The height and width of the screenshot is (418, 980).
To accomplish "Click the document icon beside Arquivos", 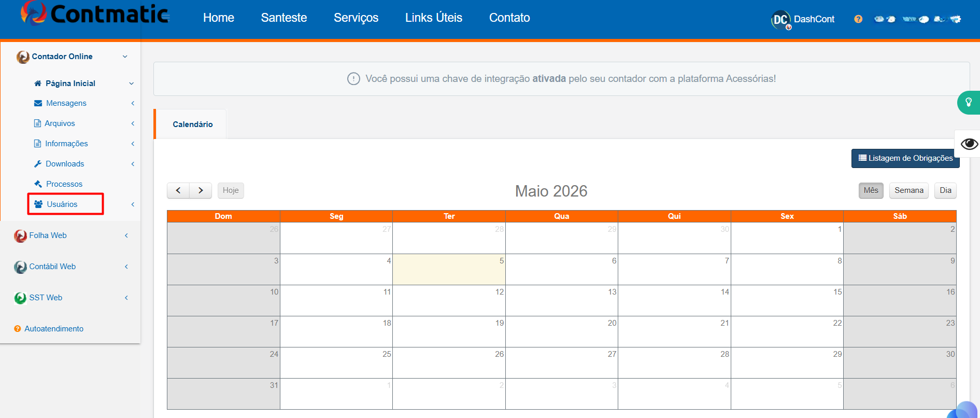I will [x=37, y=123].
